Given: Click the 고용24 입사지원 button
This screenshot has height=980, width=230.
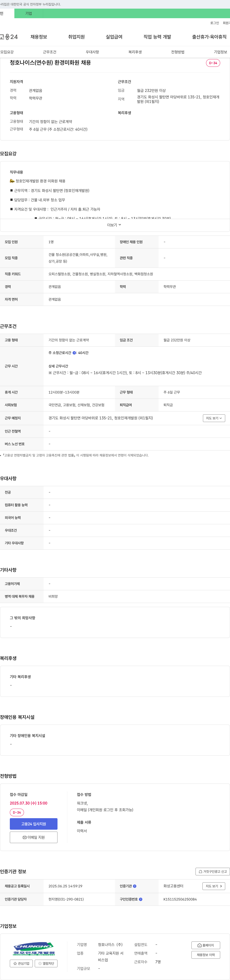Looking at the screenshot, I should point(34,824).
